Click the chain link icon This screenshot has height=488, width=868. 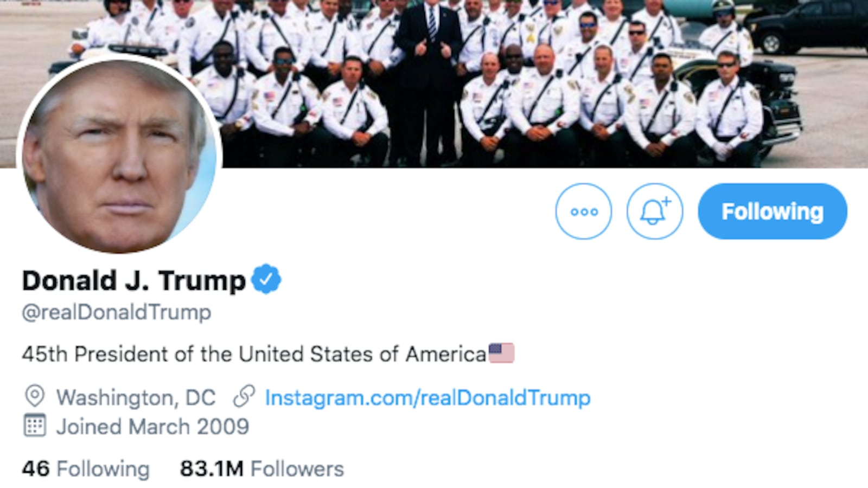(x=244, y=397)
